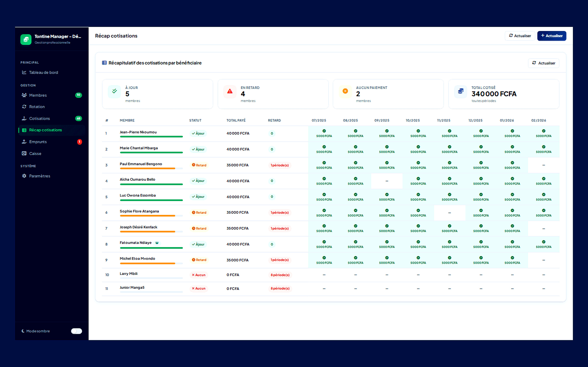Viewport: 588px width, 367px height.
Task: Click the green checkmark icon on À JOUR card
Action: (114, 91)
